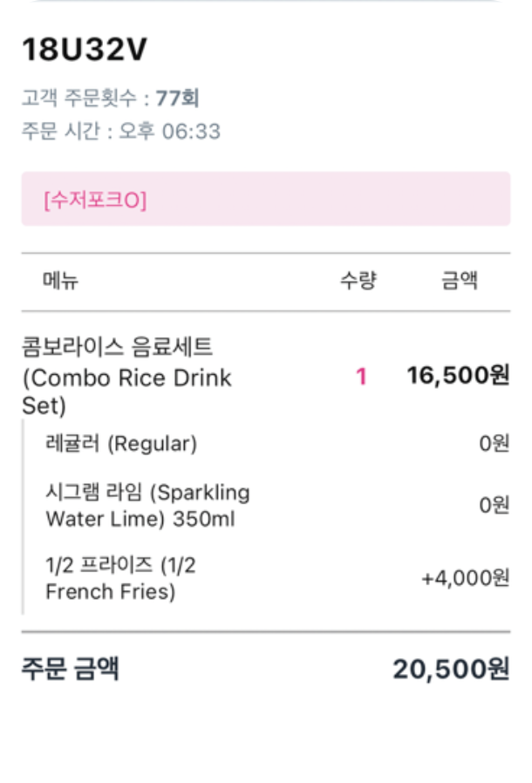Click the +4,000원 extra charge
This screenshot has width=532, height=783.
[465, 578]
